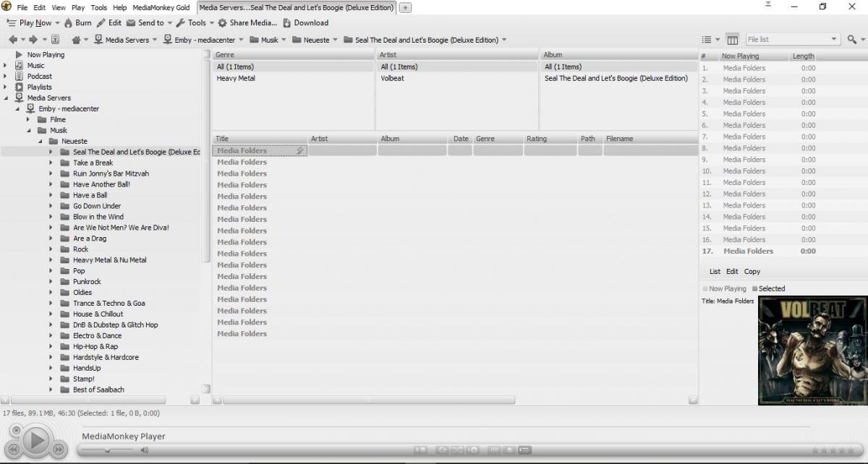Click the magnifier search icon
This screenshot has width=868, height=464.
tap(852, 40)
